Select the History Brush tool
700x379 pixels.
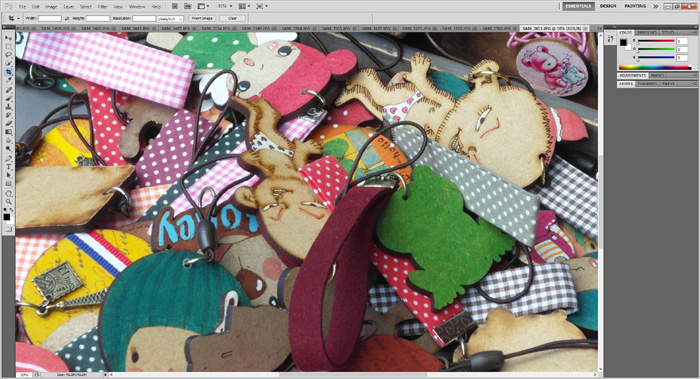[x=8, y=115]
